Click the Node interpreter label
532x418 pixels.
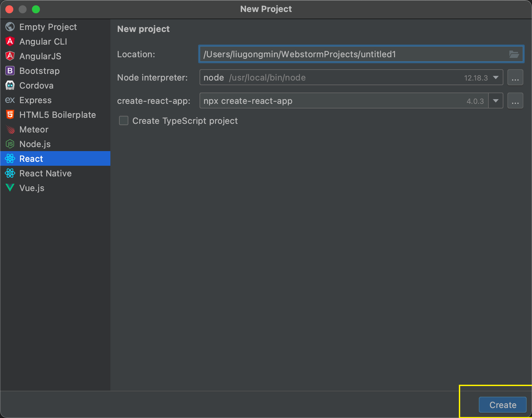(x=152, y=78)
